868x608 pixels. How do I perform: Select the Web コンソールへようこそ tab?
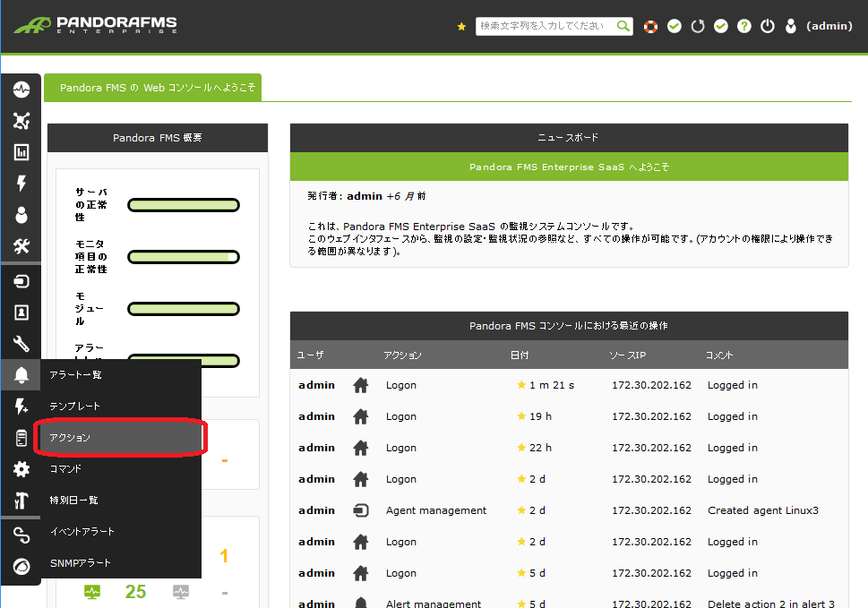(x=153, y=88)
